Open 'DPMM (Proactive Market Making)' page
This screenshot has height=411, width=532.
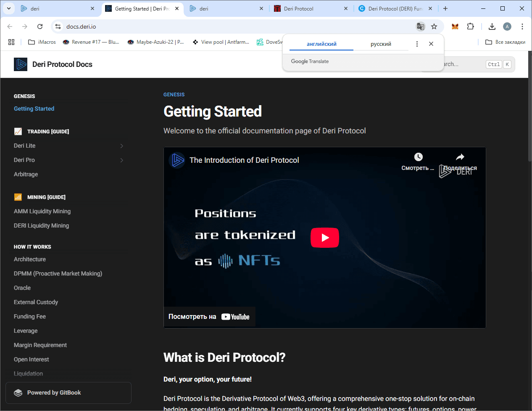[58, 273]
